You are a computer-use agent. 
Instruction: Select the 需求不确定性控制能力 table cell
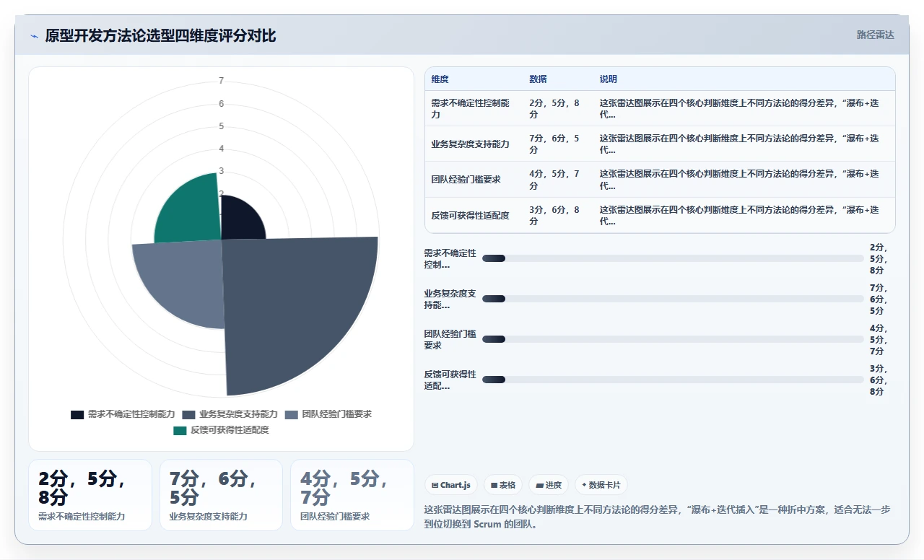pyautogui.click(x=474, y=108)
